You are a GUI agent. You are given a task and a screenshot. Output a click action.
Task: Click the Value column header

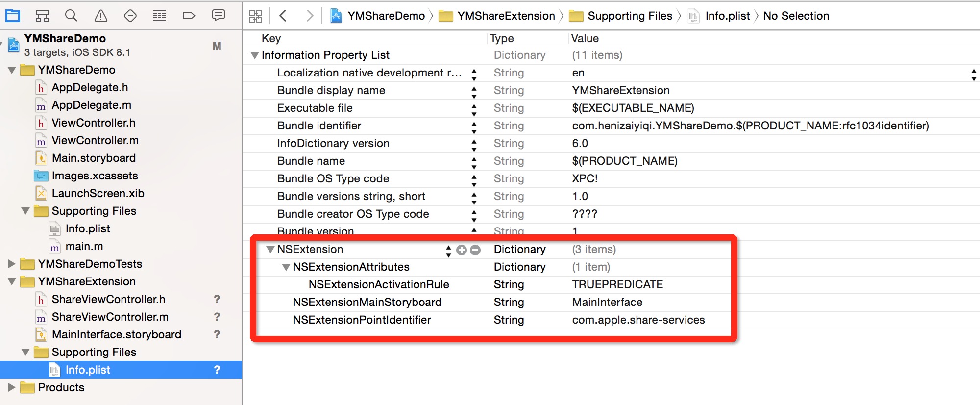[585, 38]
